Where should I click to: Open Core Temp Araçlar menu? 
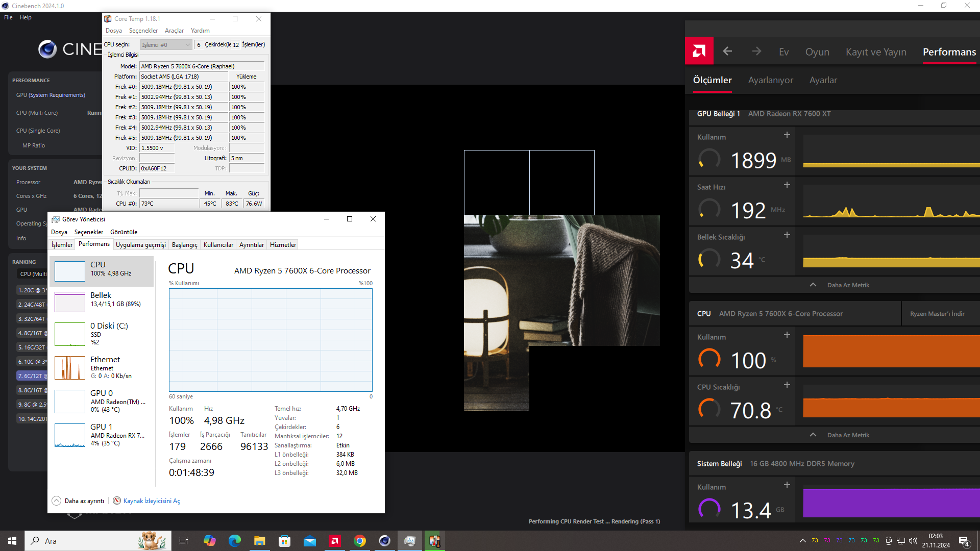click(x=174, y=31)
